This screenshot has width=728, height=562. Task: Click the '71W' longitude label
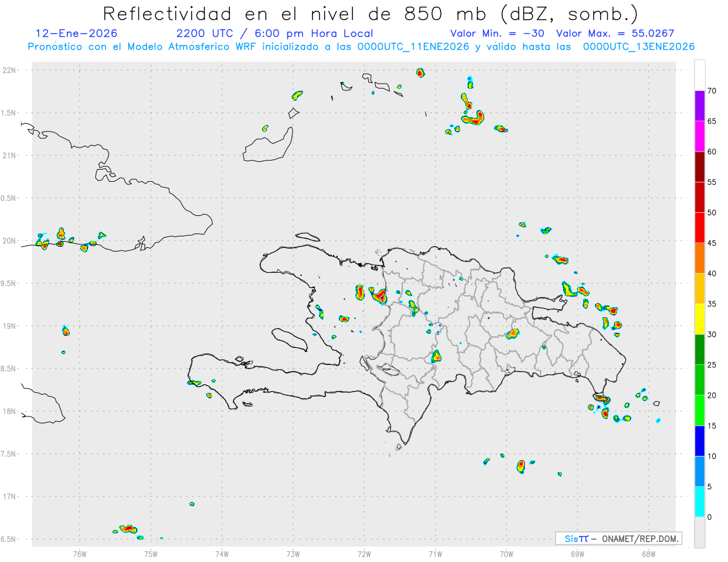[435, 554]
